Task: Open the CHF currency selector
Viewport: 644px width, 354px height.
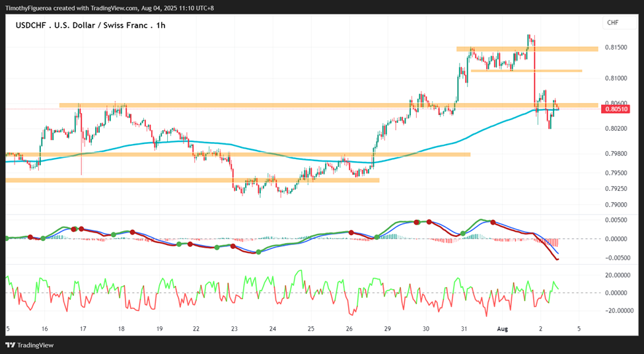Action: coord(620,22)
